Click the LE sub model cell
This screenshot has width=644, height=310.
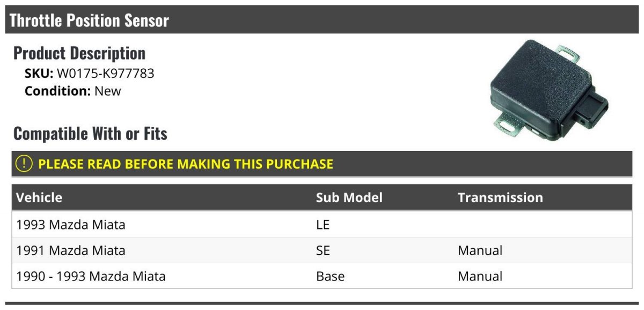[323, 224]
